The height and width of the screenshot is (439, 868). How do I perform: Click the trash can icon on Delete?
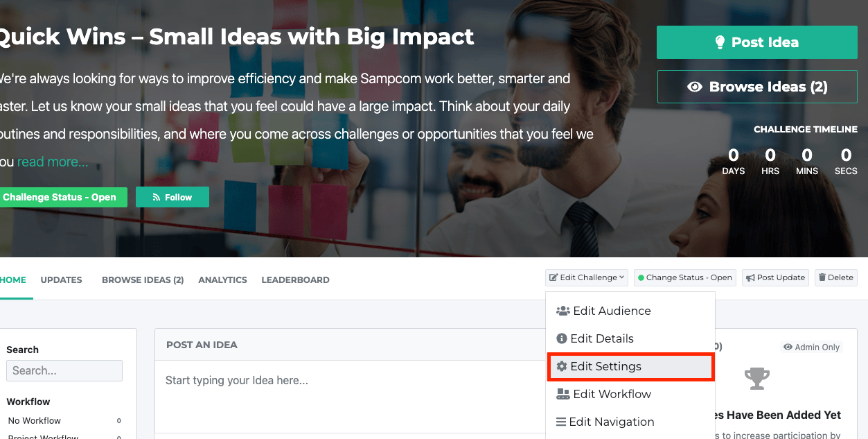point(822,277)
